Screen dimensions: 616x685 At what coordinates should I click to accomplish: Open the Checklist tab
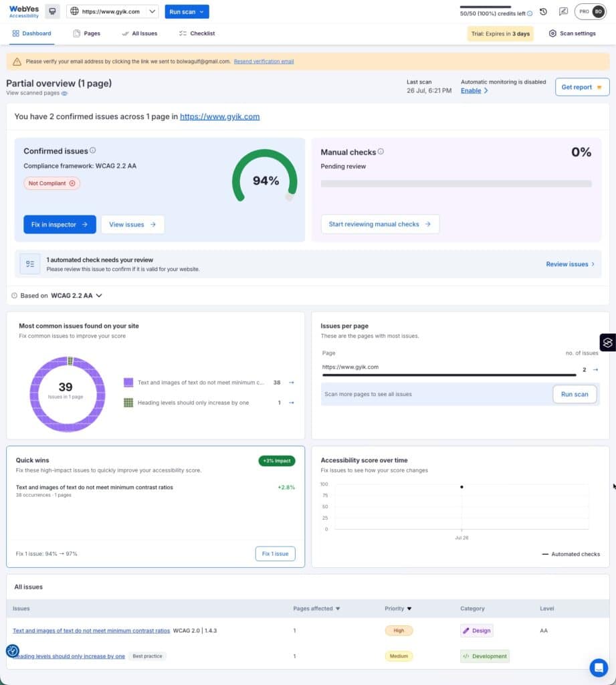click(197, 33)
